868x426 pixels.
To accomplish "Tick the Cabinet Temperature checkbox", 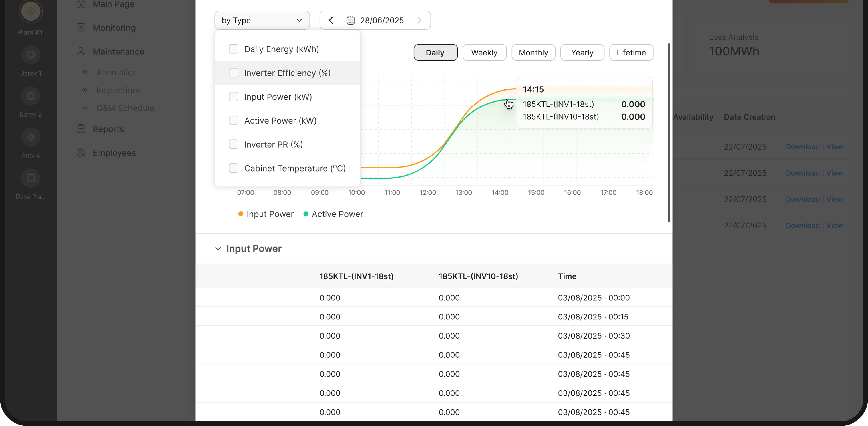I will click(233, 168).
